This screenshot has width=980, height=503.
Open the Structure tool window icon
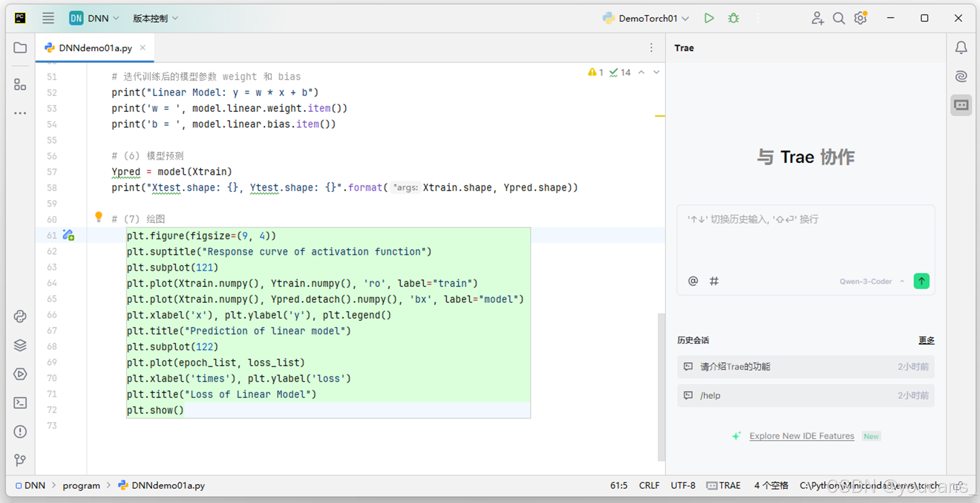20,84
